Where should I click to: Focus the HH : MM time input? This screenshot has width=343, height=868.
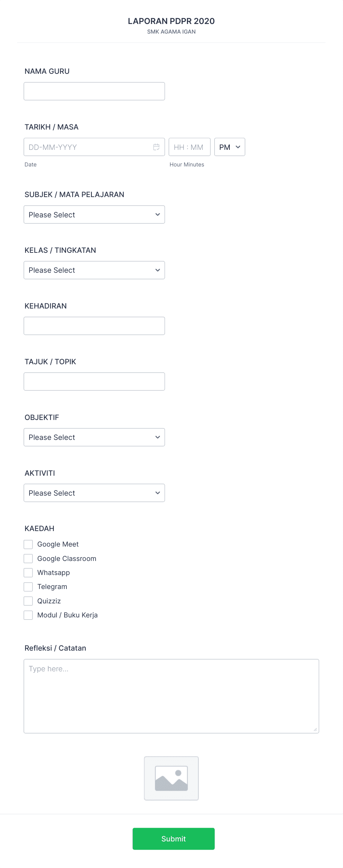pos(189,147)
